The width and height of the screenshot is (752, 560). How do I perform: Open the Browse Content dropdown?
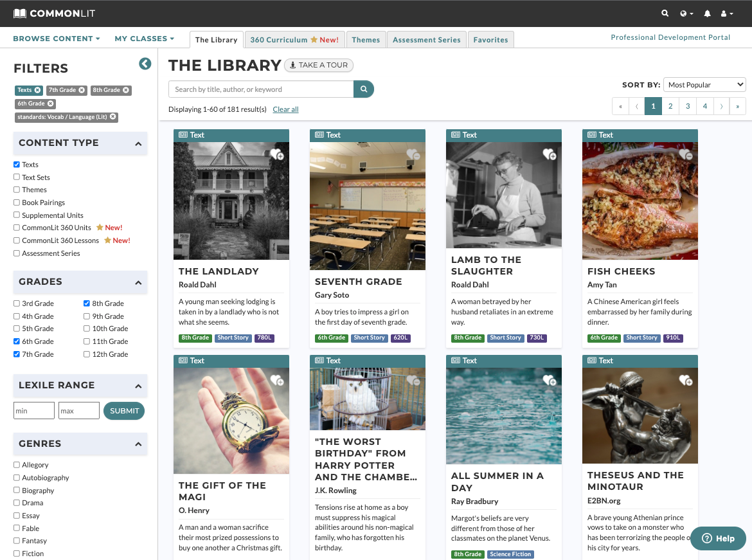[56, 39]
